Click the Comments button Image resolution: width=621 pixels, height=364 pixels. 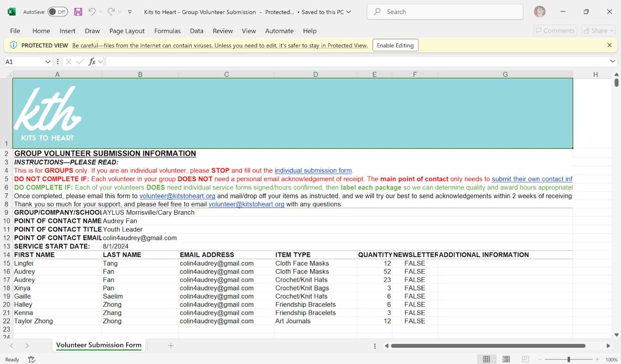pos(555,31)
